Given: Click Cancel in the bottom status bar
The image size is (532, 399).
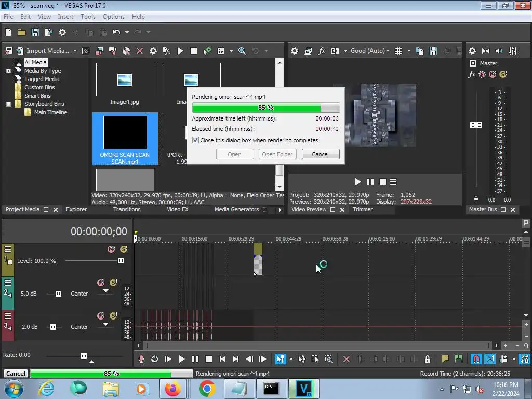Looking at the screenshot, I should coord(16,373).
